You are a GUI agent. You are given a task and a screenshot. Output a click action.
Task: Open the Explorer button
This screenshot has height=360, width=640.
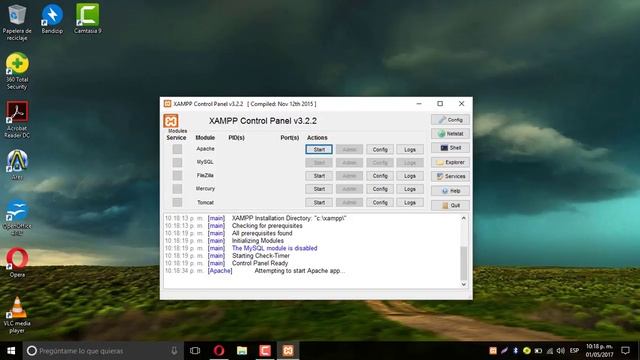[450, 162]
